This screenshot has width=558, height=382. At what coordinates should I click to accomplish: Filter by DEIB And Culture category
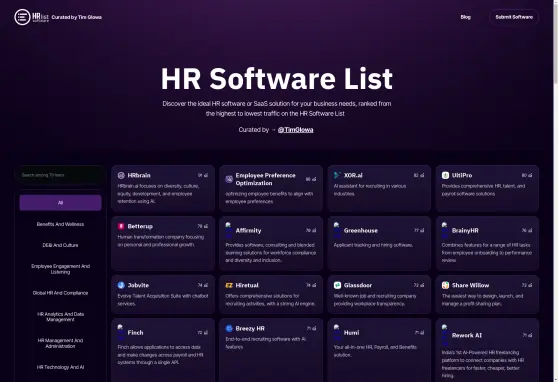click(60, 245)
